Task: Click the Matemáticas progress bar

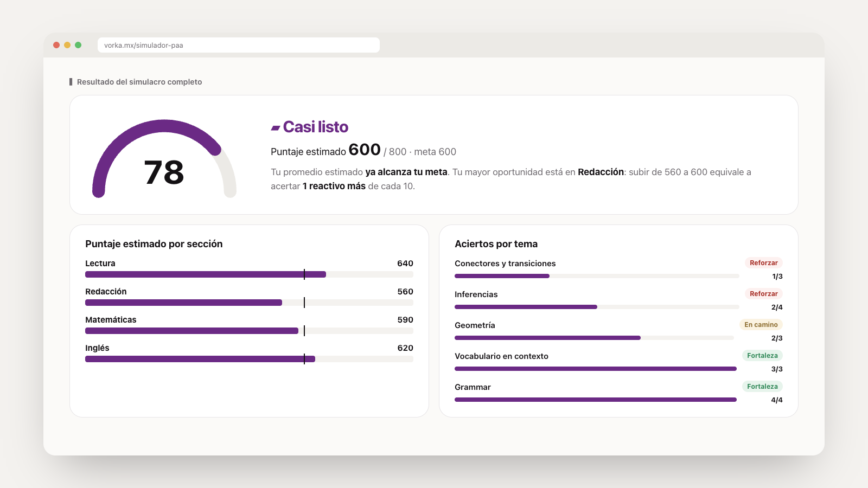Action: tap(249, 331)
